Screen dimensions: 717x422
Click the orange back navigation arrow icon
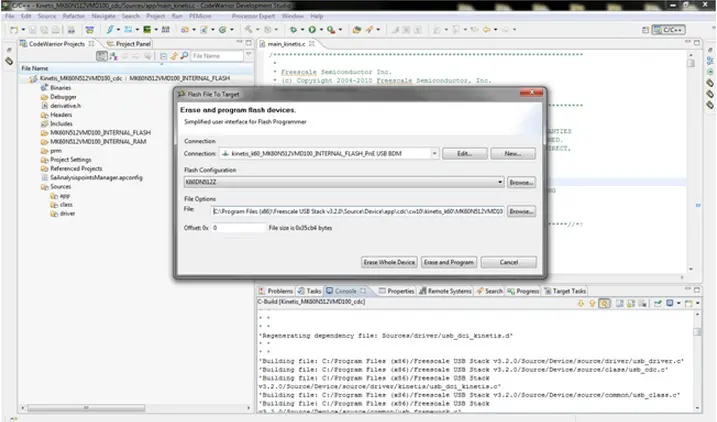[487, 30]
